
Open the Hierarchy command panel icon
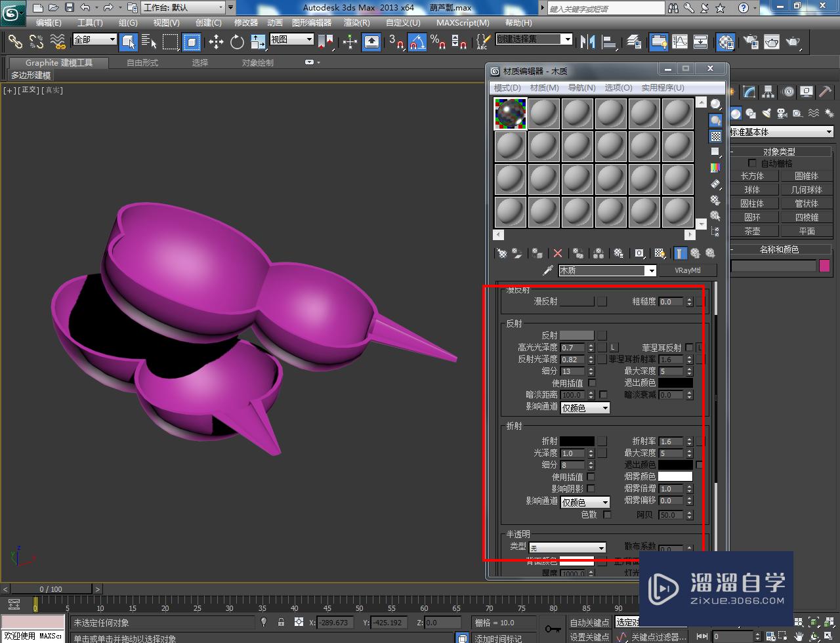[x=768, y=92]
